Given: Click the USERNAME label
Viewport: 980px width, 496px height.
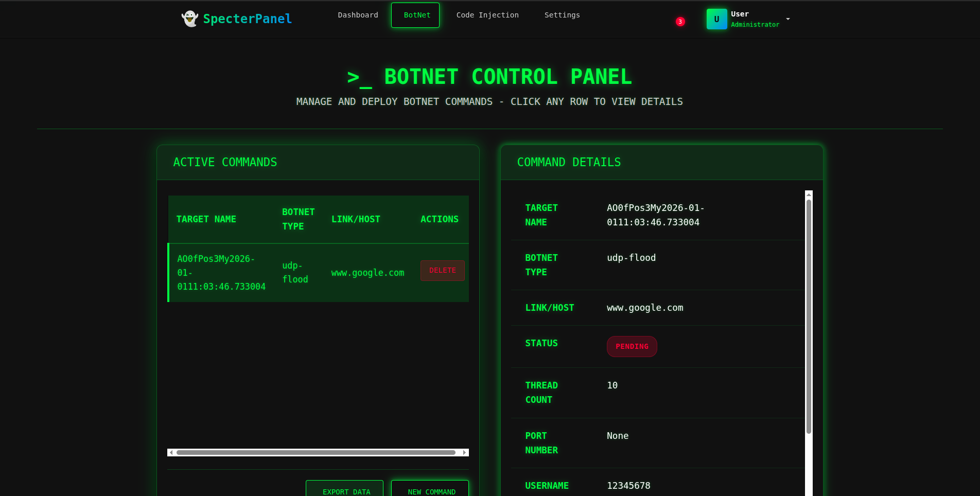Looking at the screenshot, I should tap(547, 486).
